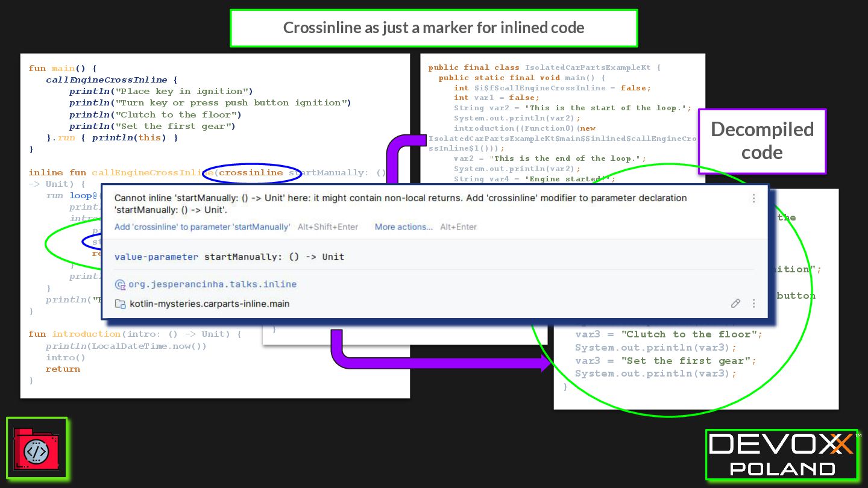Click the 'int var1 = false;' decompiled line
The height and width of the screenshot is (488, 868).
497,98
